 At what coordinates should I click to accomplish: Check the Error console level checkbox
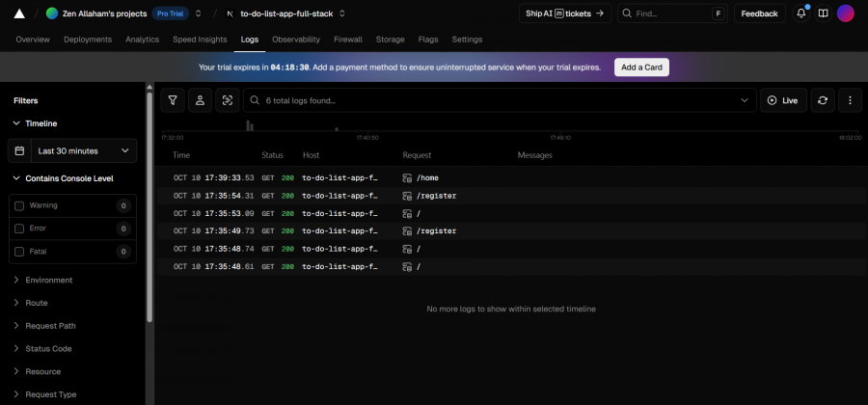click(20, 229)
